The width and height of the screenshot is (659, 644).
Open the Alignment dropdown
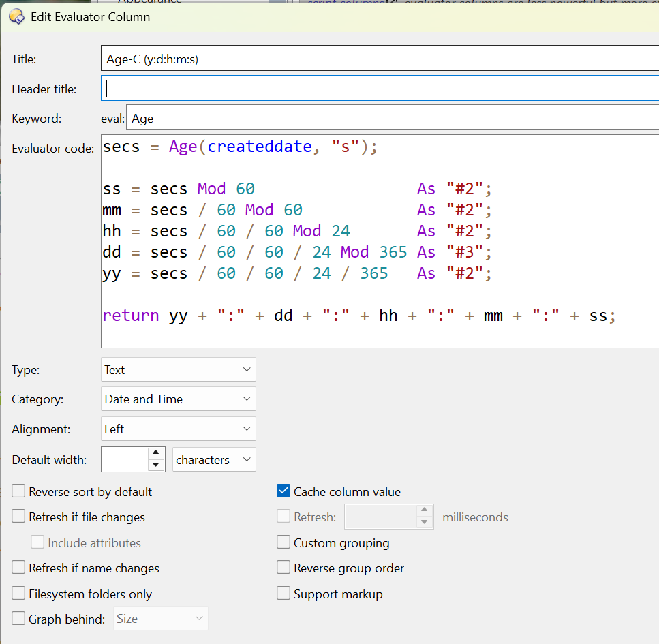point(178,429)
